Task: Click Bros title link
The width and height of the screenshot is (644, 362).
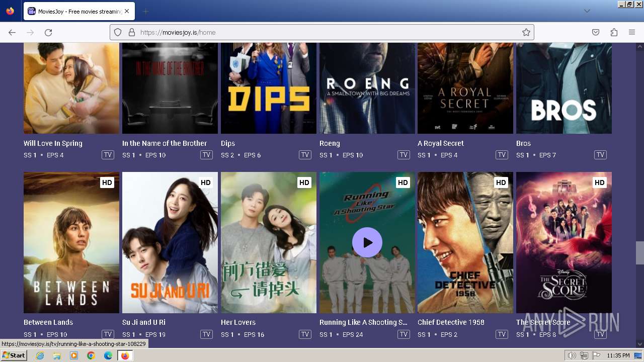Action: pos(523,143)
